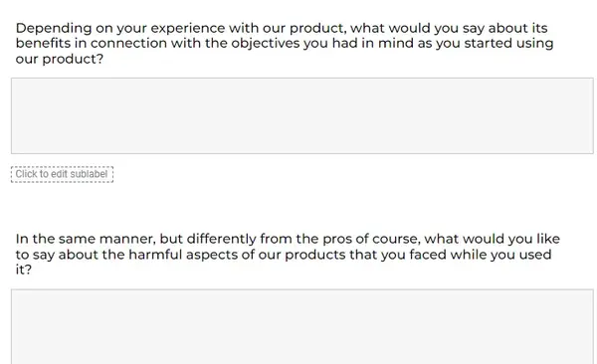Click the words 'started using' in the first question

[x=508, y=44]
